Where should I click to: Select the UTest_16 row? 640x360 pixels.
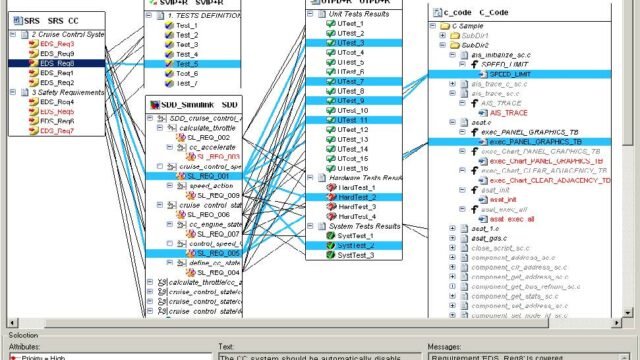[353, 168]
